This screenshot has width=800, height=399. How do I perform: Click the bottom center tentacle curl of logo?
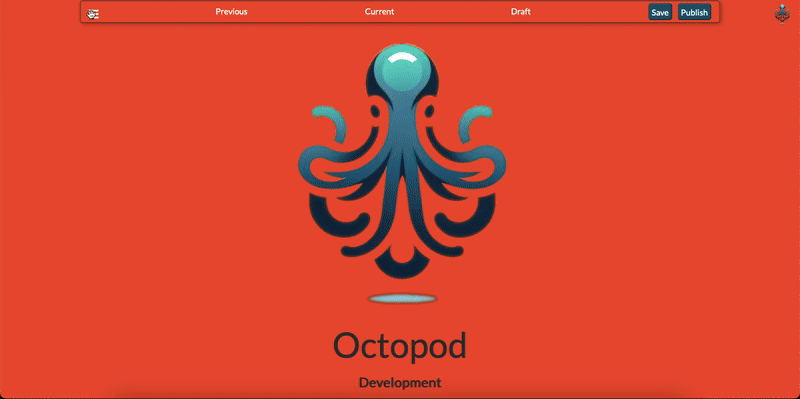tap(402, 263)
